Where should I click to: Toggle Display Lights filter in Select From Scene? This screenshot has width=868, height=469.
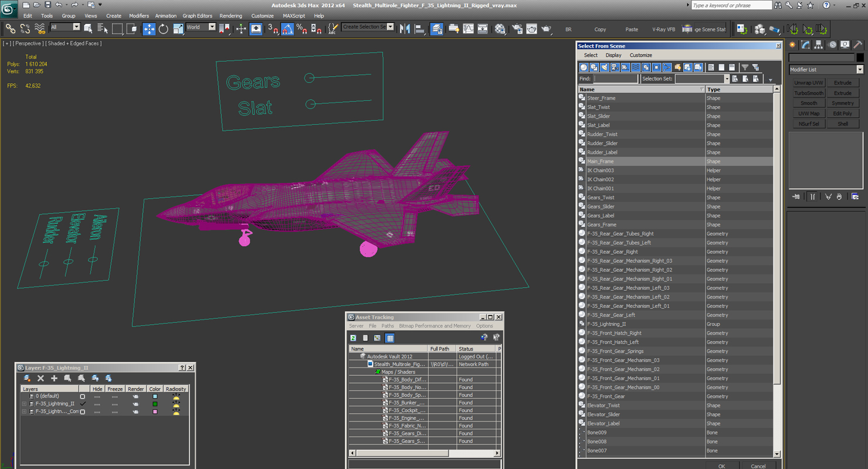(605, 67)
